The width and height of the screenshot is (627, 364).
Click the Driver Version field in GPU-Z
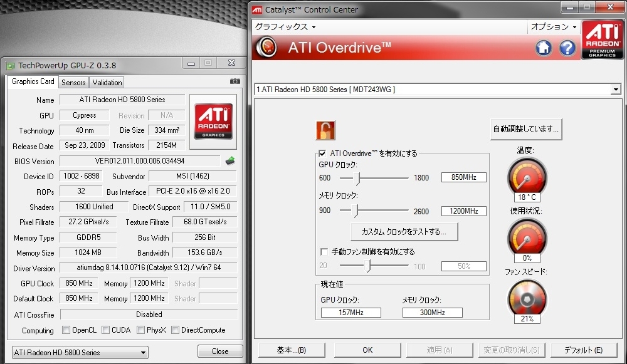(x=149, y=268)
